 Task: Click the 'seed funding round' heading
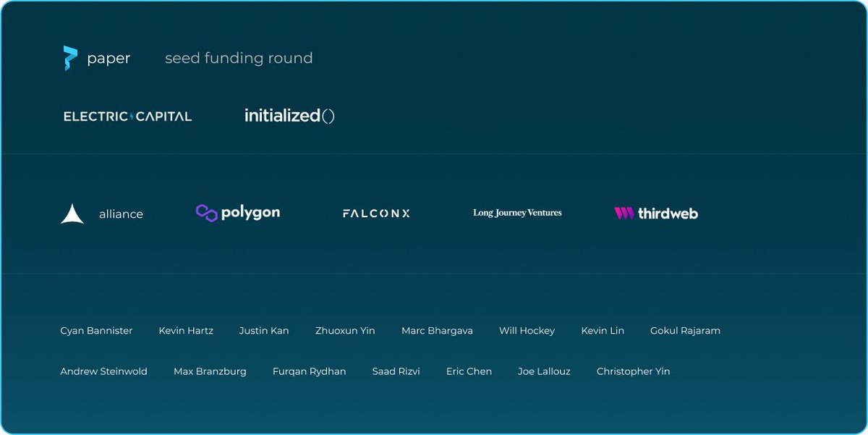(x=239, y=58)
